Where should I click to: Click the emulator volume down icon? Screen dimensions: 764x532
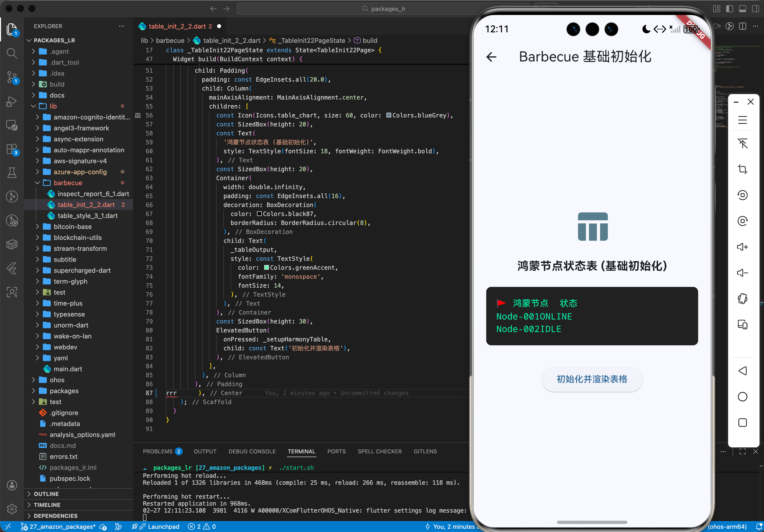tap(742, 273)
